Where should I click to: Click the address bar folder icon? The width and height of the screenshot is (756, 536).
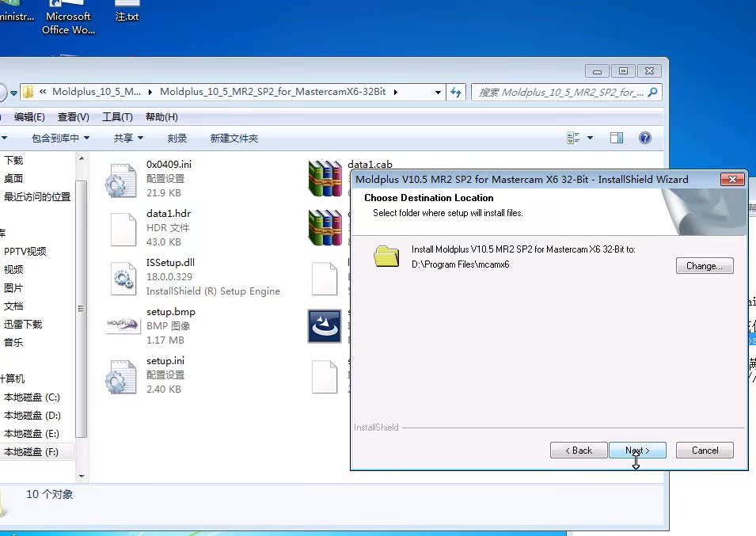28,92
